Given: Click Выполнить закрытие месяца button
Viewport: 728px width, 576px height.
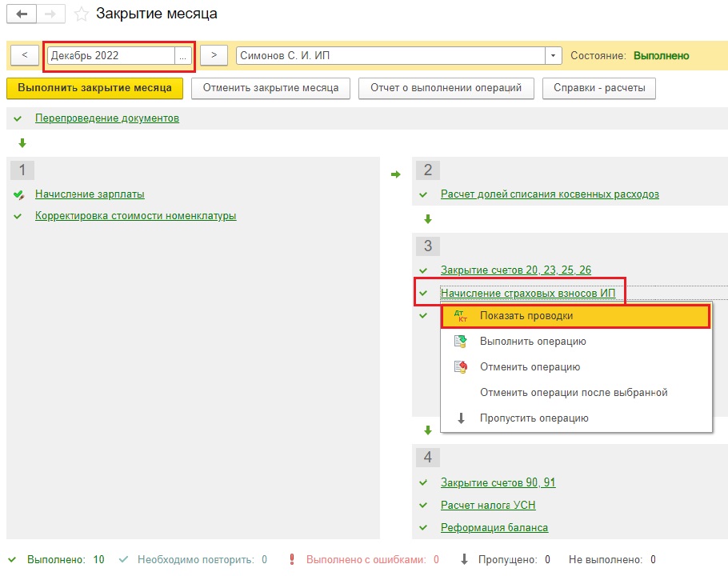Looking at the screenshot, I should tap(94, 88).
